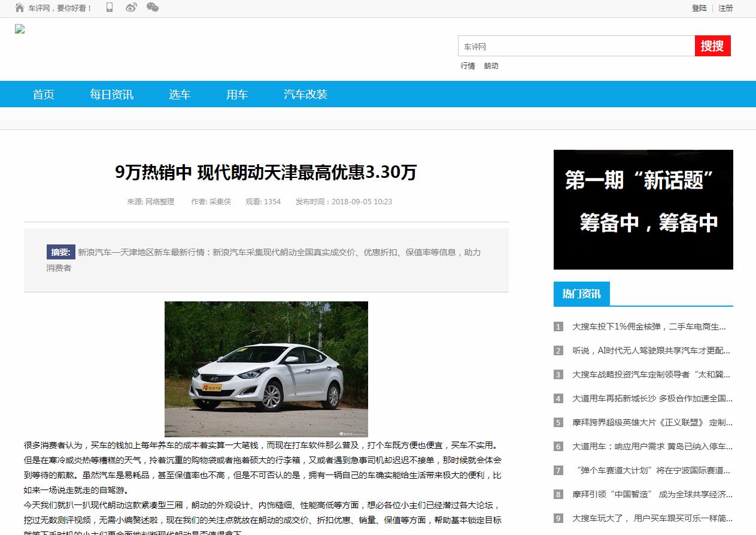This screenshot has width=756, height=535.
Task: Go to 首页 in navigation bar
Action: [x=43, y=94]
